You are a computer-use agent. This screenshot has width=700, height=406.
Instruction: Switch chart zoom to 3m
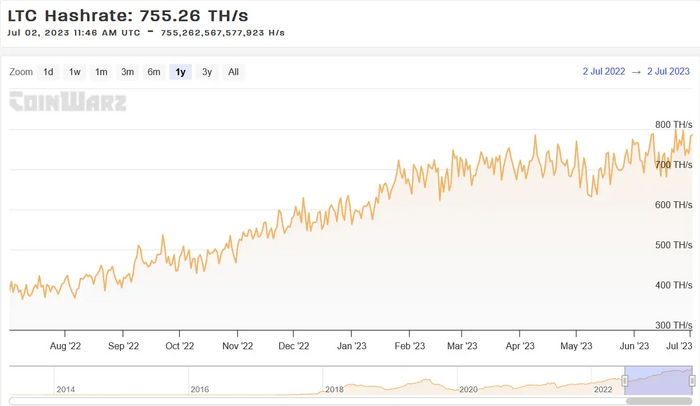(128, 72)
